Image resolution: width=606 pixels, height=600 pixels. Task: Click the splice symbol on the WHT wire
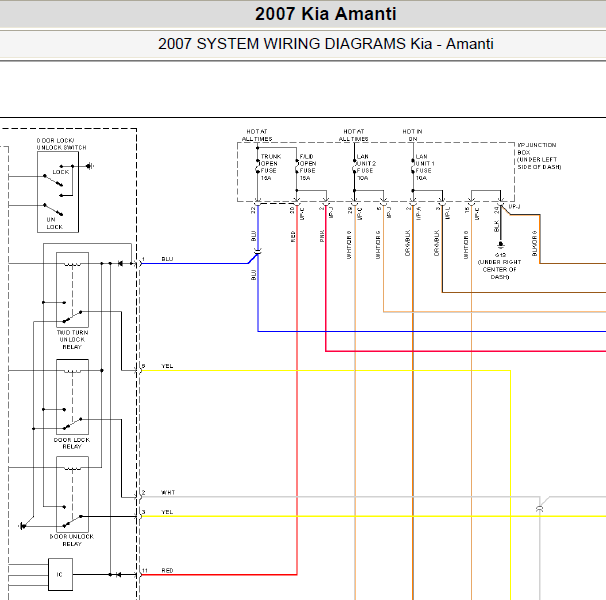click(x=540, y=509)
